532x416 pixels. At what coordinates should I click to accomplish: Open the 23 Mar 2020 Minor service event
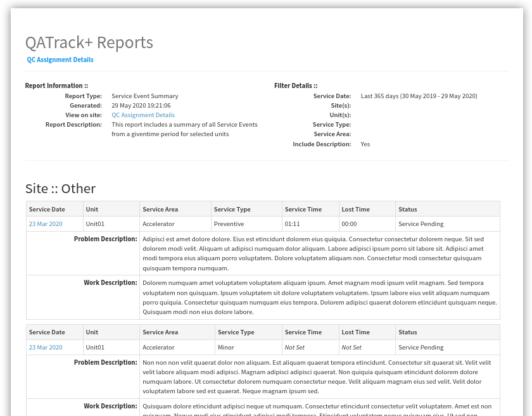(46, 348)
